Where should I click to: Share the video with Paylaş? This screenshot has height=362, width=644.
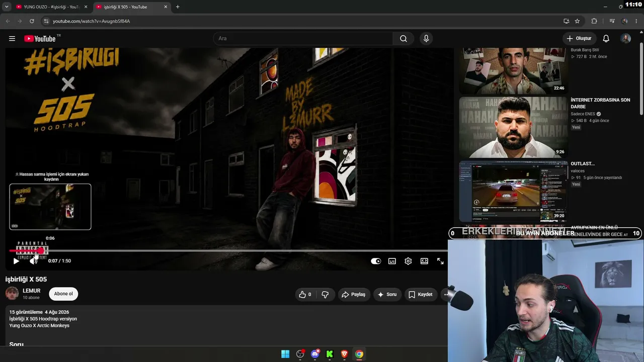coord(354,295)
